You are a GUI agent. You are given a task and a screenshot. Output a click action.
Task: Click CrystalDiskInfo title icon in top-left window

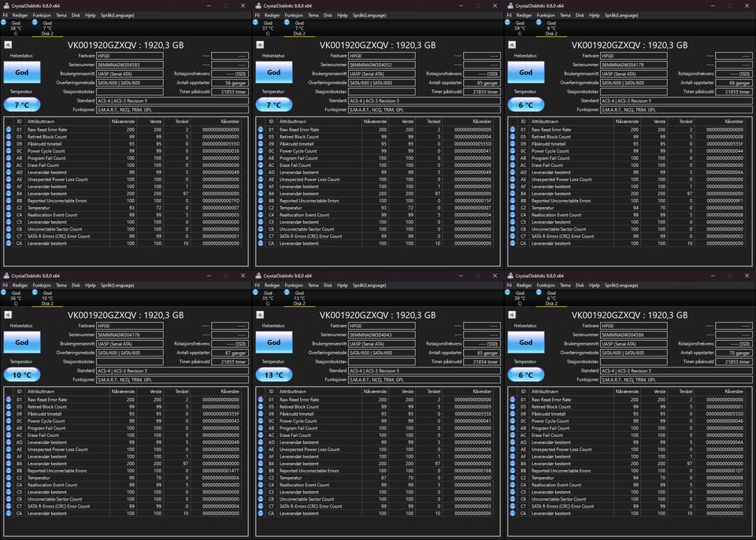(6, 6)
